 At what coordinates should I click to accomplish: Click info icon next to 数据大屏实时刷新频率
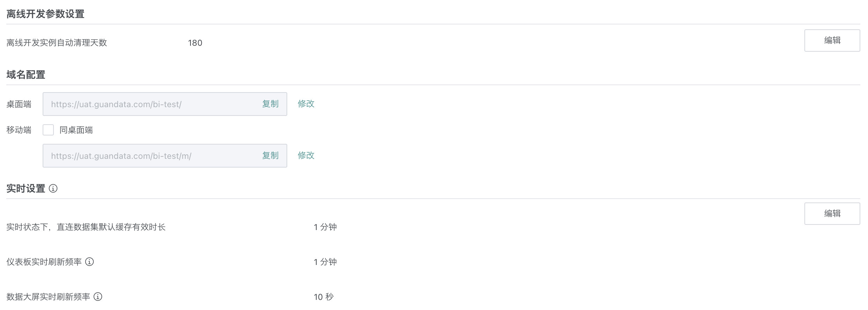[x=98, y=297]
